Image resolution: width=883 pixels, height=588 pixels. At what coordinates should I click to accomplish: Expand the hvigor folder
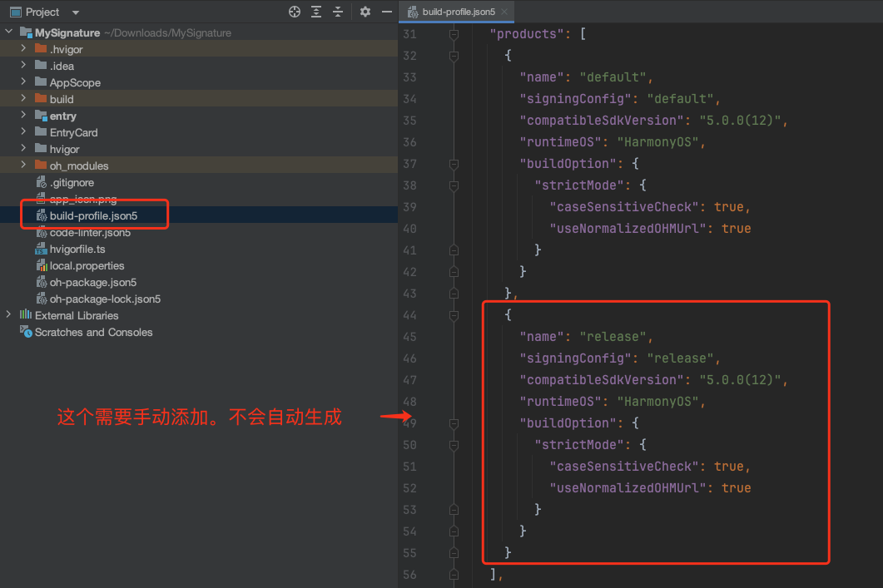coord(23,149)
